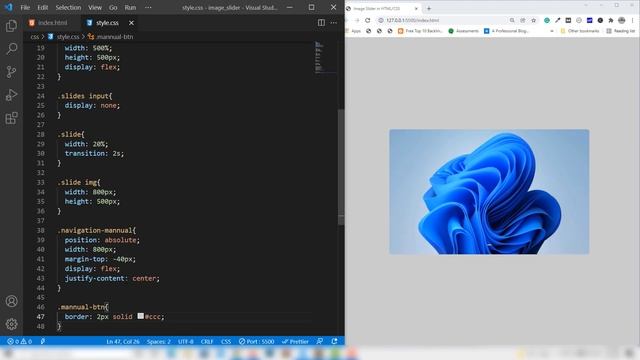Open the View menu

pyautogui.click(x=95, y=7)
